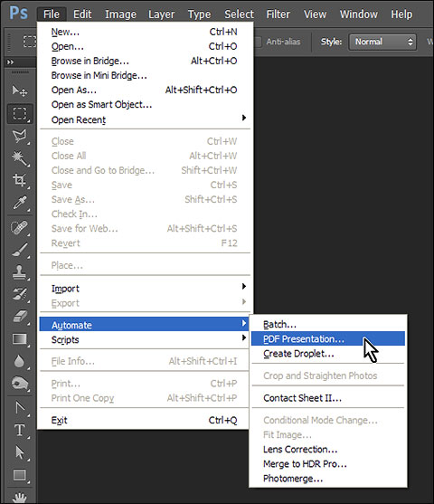Select the Gradient tool
Viewport: 434px width, 504px height.
click(20, 339)
